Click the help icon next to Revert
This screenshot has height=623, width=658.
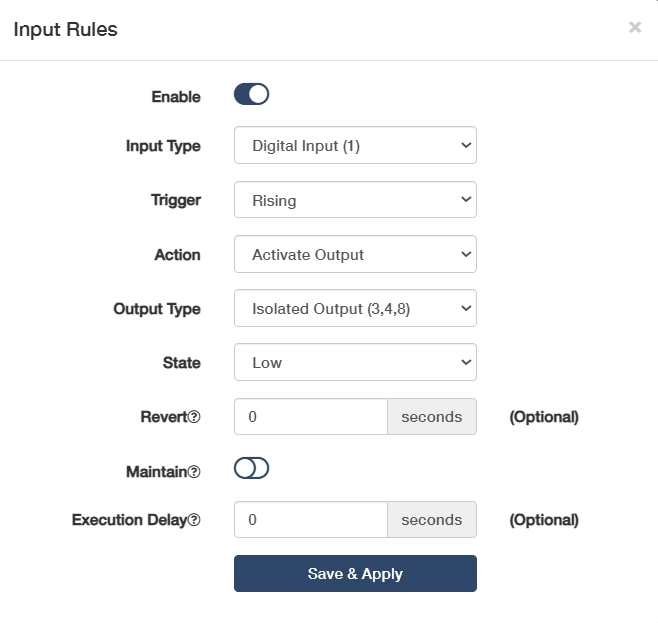(195, 417)
